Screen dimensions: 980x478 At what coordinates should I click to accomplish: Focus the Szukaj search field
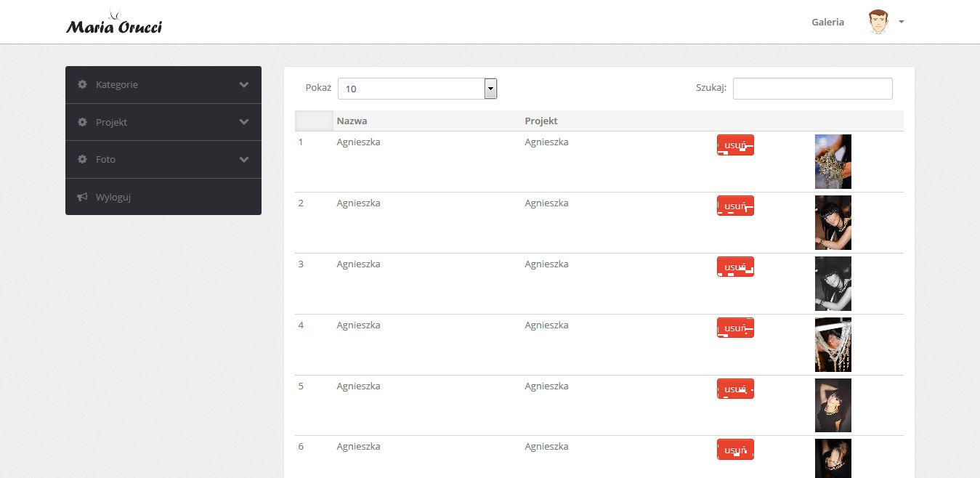coord(812,89)
